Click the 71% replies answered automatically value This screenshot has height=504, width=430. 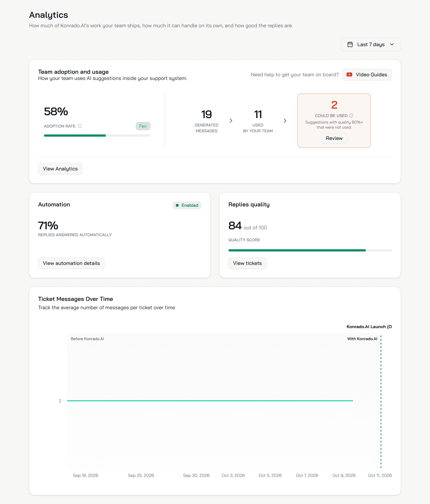point(48,226)
